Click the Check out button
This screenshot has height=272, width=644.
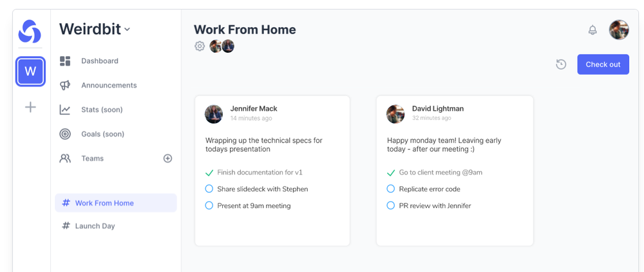pyautogui.click(x=603, y=64)
